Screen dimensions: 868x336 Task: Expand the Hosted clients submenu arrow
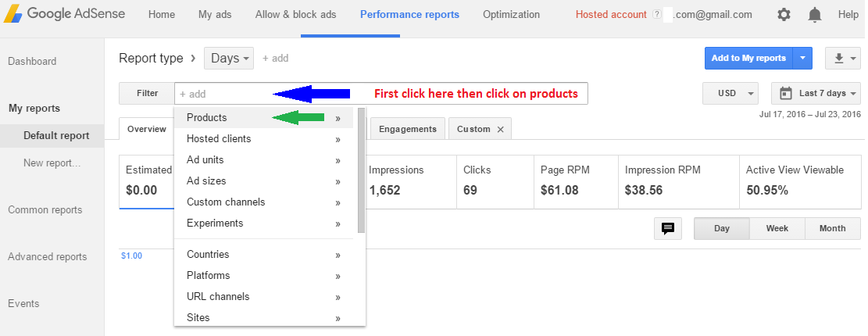(x=338, y=140)
